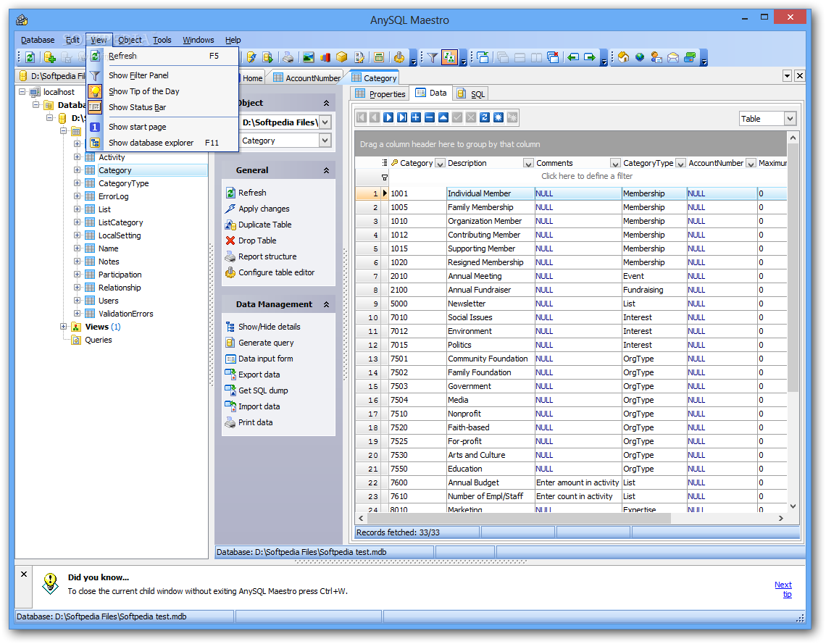Click the data grid horizontal scrollbar thumb
This screenshot has width=826, height=644.
point(518,519)
